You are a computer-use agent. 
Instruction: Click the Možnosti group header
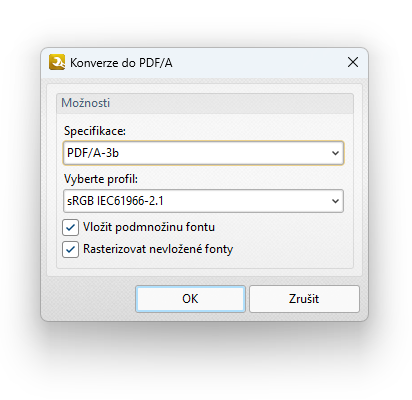point(205,103)
